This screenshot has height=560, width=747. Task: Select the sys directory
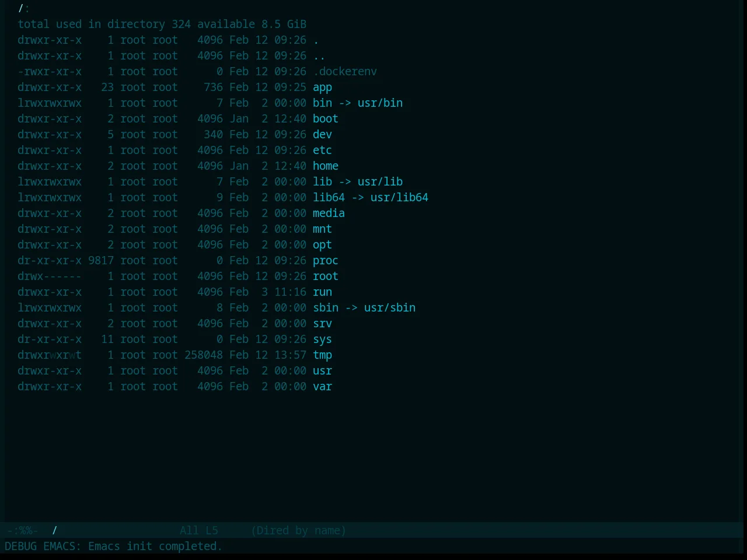(x=322, y=339)
